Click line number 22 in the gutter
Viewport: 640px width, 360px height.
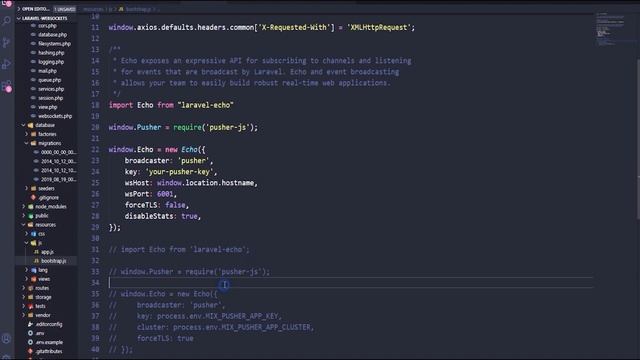95,149
